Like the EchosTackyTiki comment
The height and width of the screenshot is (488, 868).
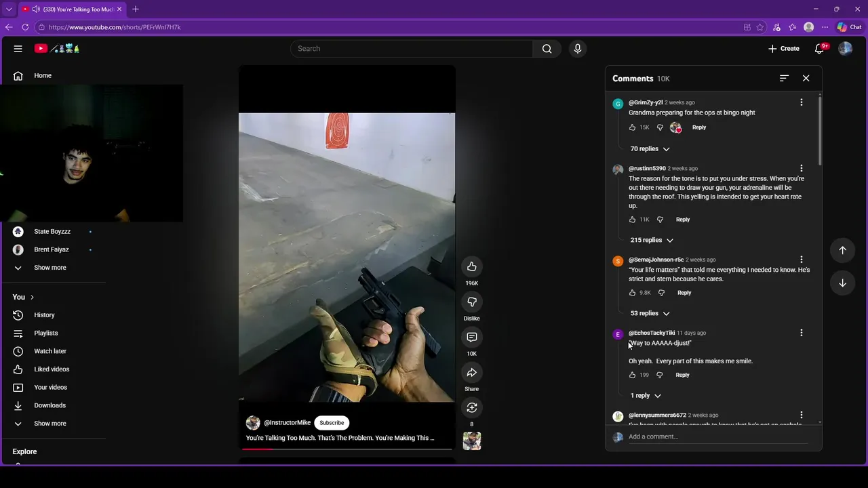(x=633, y=375)
